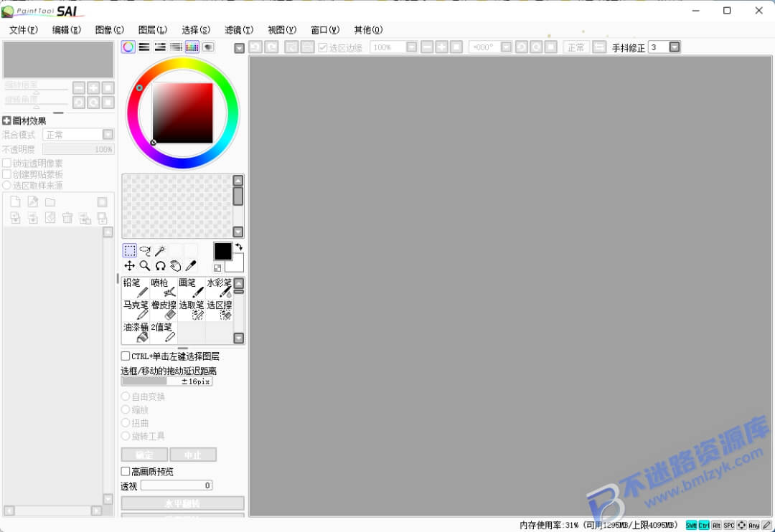This screenshot has width=775, height=532.
Task: Select the move tool
Action: 129,266
